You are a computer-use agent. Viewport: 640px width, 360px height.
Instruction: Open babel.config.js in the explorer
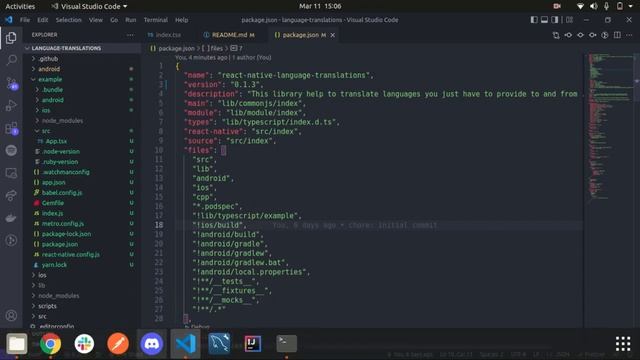click(x=82, y=193)
